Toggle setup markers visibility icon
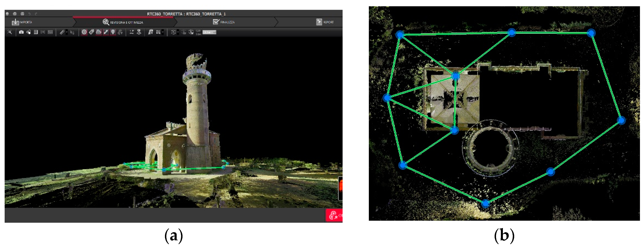The height and width of the screenshot is (248, 644). (x=84, y=32)
